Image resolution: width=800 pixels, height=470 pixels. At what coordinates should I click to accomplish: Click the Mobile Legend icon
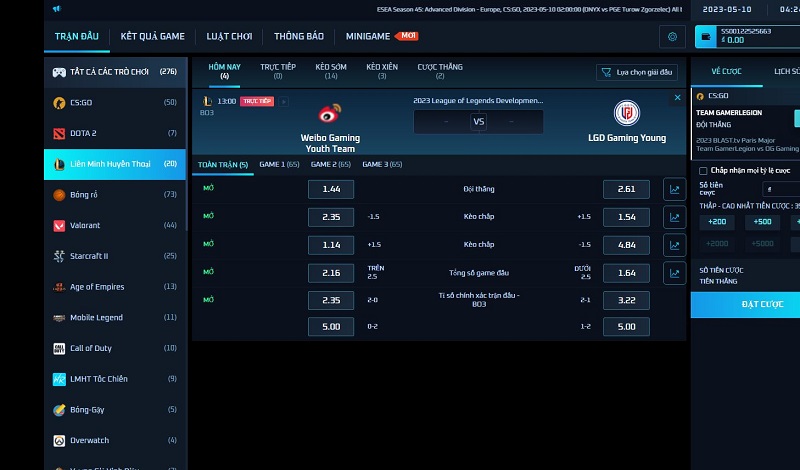(59, 317)
